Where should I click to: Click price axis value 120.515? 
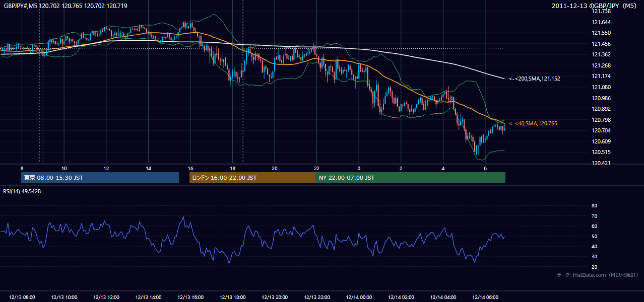(601, 152)
